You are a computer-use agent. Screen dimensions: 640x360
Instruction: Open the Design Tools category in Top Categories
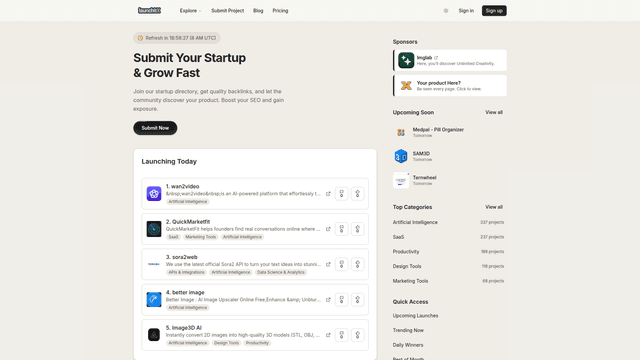(407, 267)
